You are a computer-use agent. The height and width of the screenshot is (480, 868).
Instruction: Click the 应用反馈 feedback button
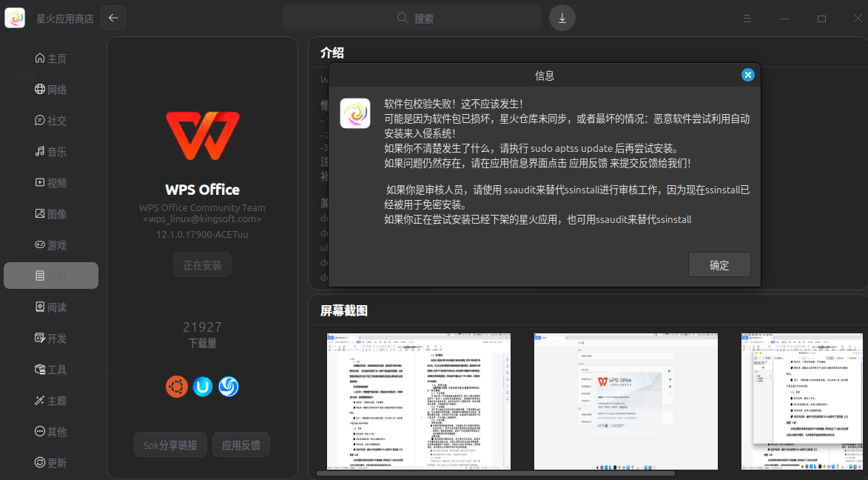pyautogui.click(x=241, y=445)
